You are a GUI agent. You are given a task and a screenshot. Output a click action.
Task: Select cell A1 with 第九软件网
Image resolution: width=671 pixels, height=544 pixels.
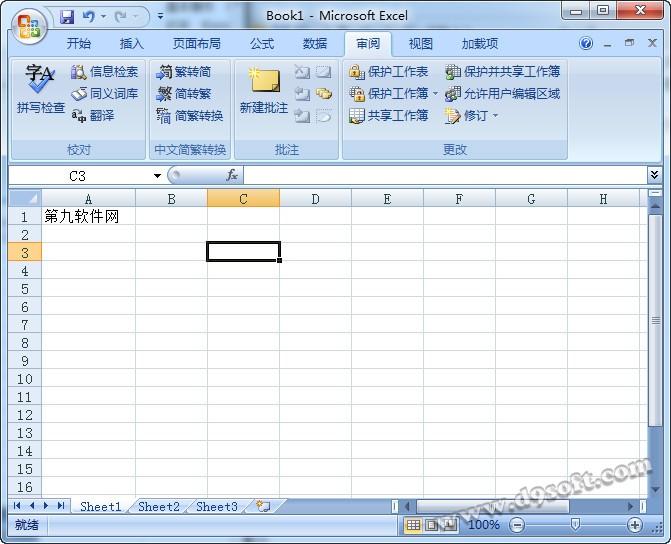coord(88,217)
